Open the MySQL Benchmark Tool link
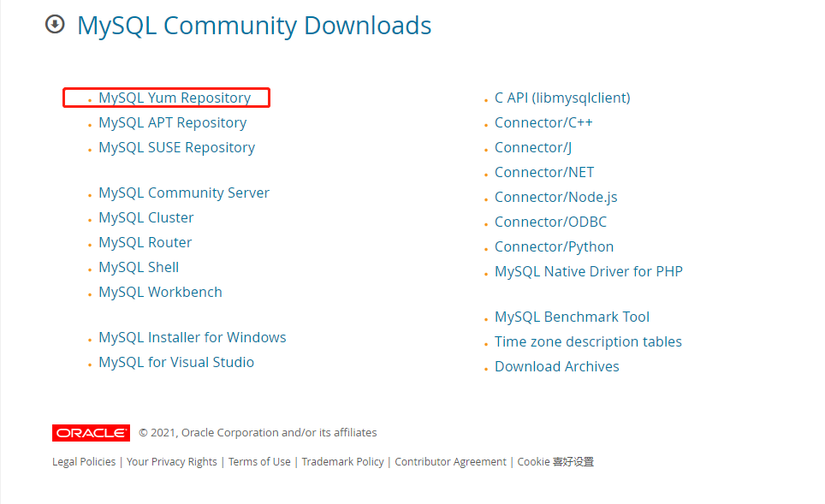 (x=572, y=317)
